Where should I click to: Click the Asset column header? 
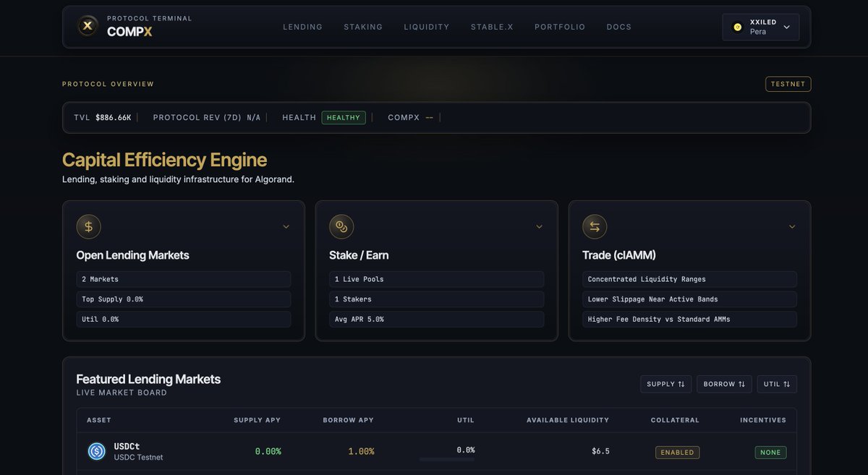(99, 420)
